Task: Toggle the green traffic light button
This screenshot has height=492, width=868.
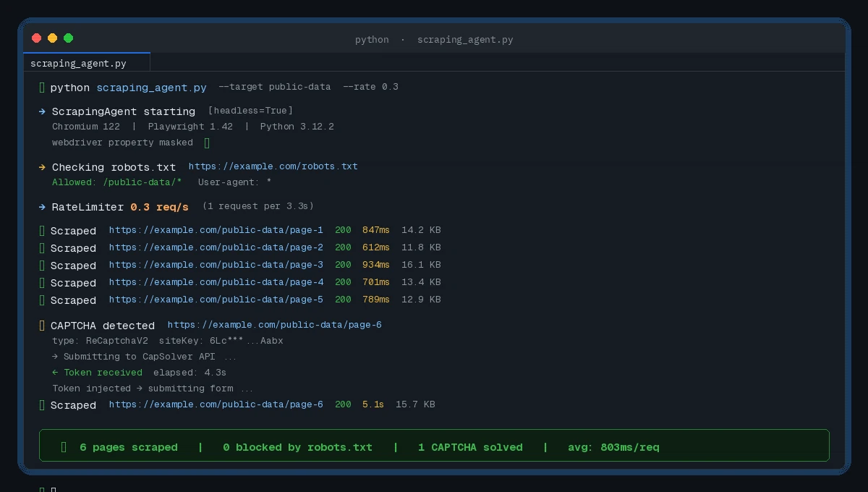Action: (x=68, y=38)
